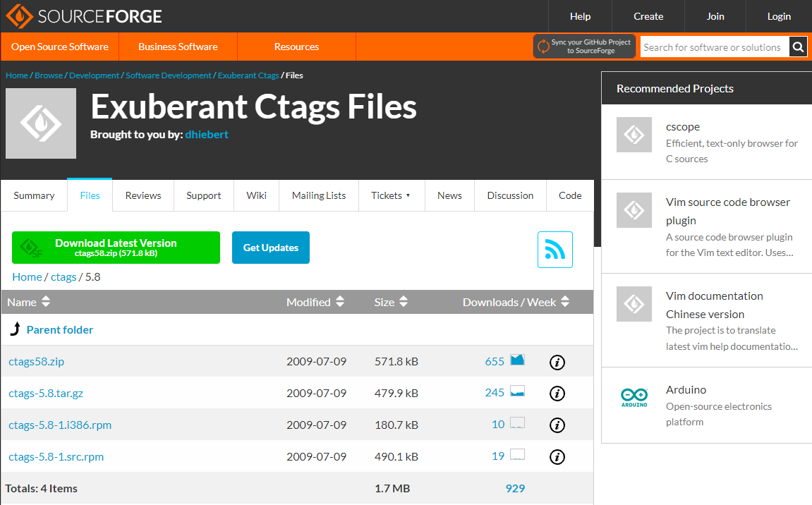Click the Exuberant Ctags project icon

pos(41,123)
